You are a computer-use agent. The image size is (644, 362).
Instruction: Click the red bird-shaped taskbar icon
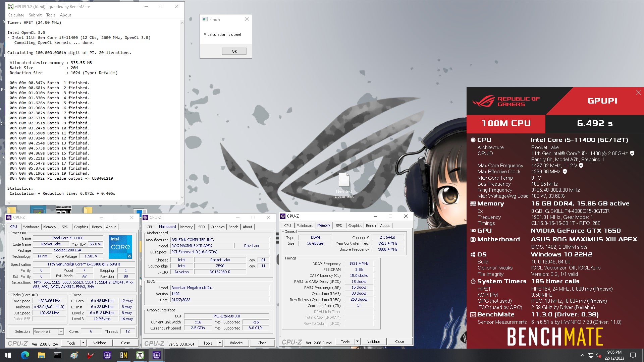91,355
